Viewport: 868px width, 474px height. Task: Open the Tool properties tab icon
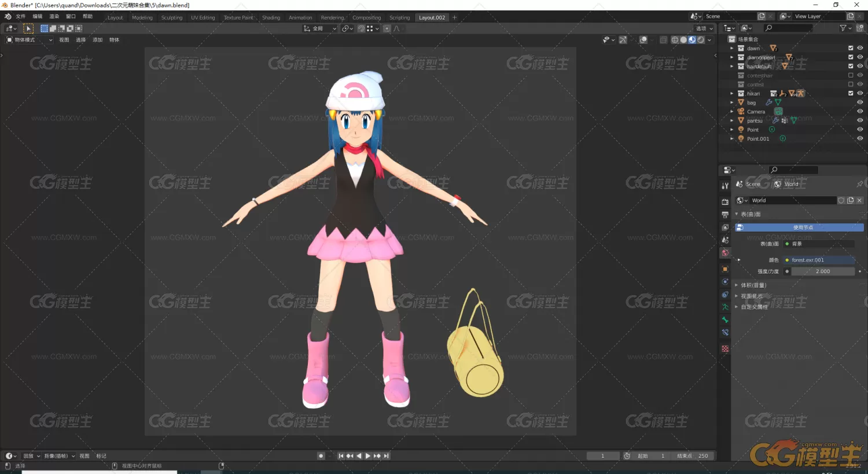(725, 186)
